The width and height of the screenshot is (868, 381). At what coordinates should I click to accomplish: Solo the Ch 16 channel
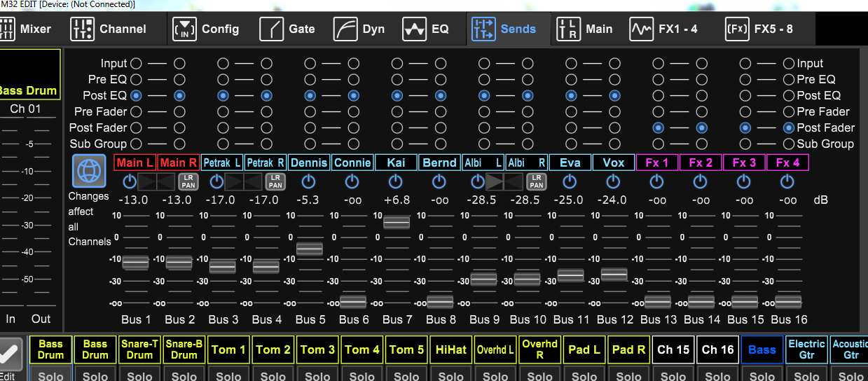pyautogui.click(x=717, y=374)
